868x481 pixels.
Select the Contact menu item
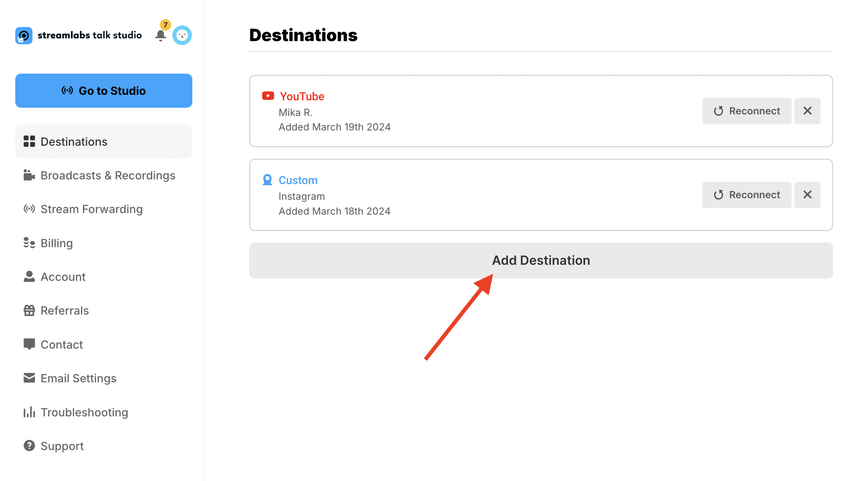[61, 345]
